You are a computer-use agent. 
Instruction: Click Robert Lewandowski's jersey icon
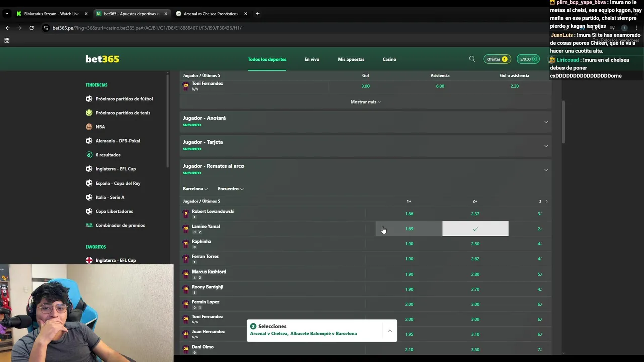point(186,214)
